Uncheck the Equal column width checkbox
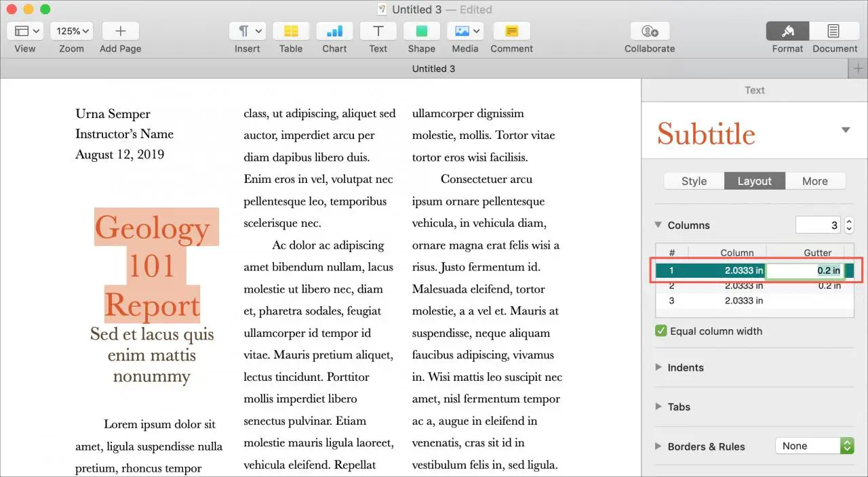This screenshot has height=477, width=868. tap(661, 331)
